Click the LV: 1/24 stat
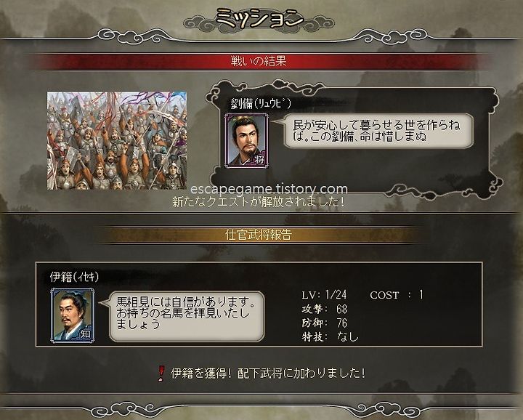This screenshot has height=420, width=523. tap(324, 294)
